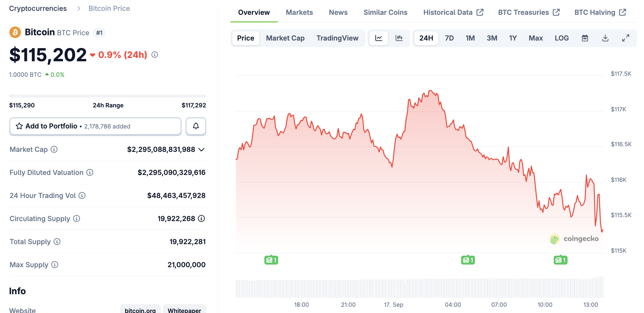Select the 3M time range

click(492, 38)
